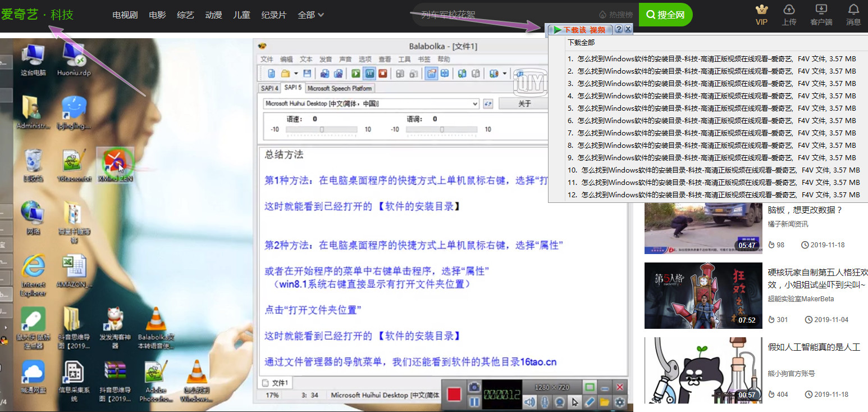Switch to the 电视剧 navigation tab
This screenshot has width=868, height=412.
[125, 15]
